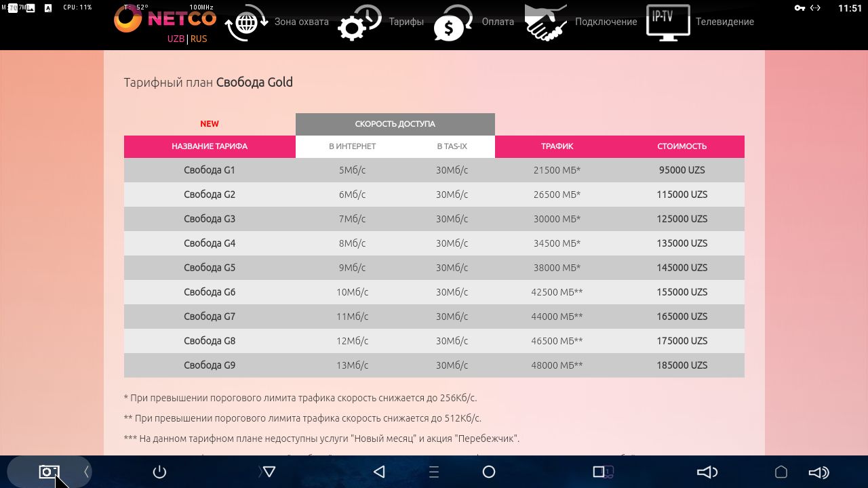
Task: Select the Свобода G1 tariff row
Action: [x=434, y=170]
